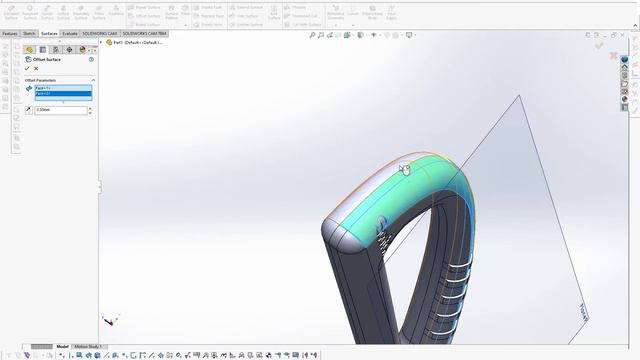Image resolution: width=640 pixels, height=360 pixels.
Task: Select the Surface Flatten tool
Action: 172,13
